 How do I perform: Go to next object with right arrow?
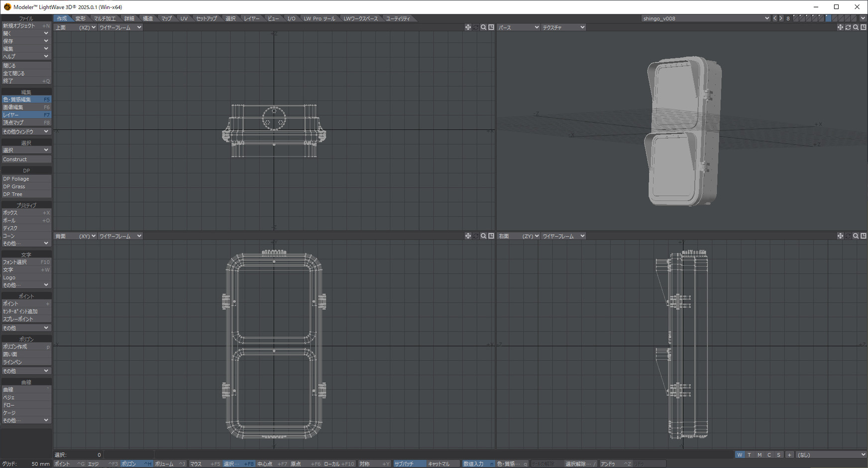pyautogui.click(x=781, y=18)
